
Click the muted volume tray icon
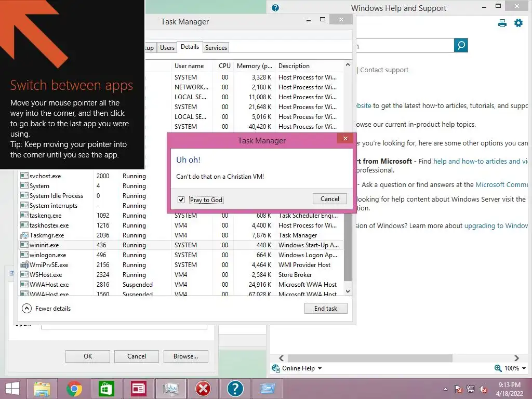pyautogui.click(x=483, y=389)
